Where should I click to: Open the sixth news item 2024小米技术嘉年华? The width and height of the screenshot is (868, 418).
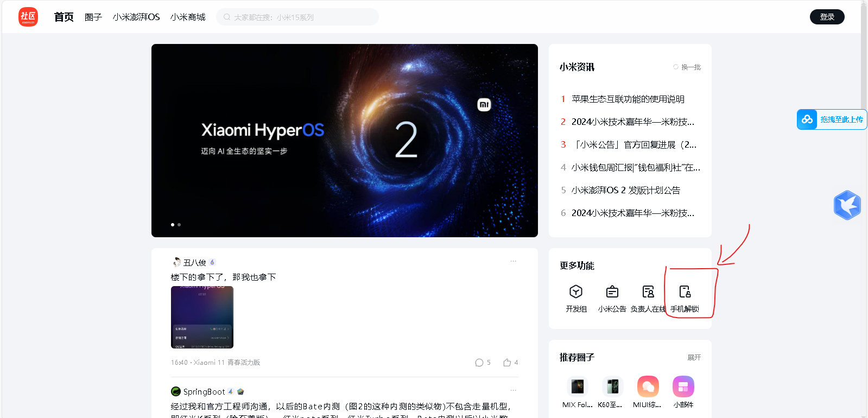coord(632,213)
